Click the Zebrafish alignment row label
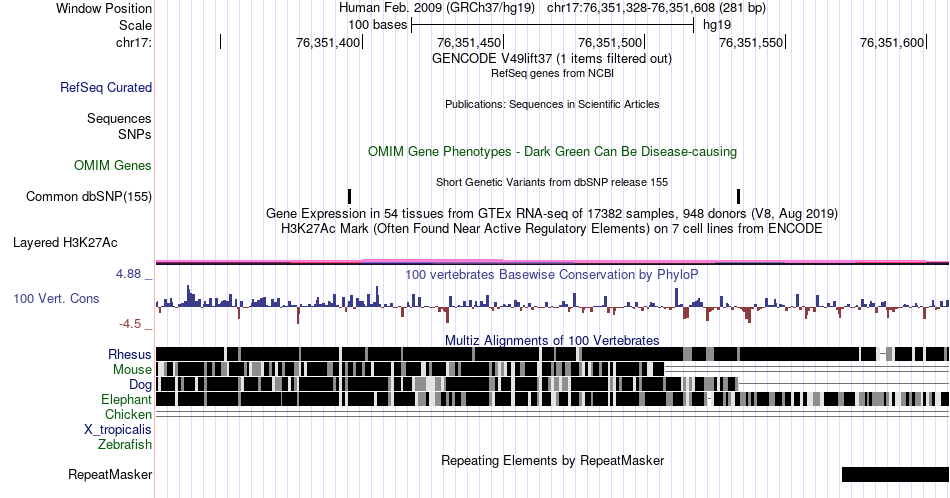Image resolution: width=950 pixels, height=498 pixels. (125, 444)
